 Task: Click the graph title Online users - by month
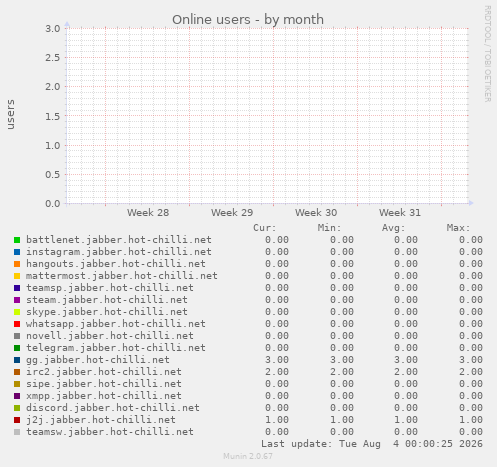(x=248, y=20)
